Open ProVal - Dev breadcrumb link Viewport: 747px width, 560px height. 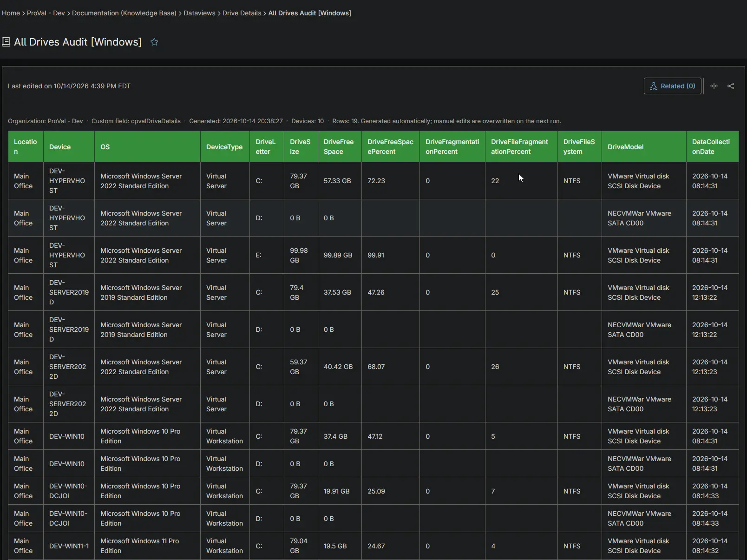point(46,13)
